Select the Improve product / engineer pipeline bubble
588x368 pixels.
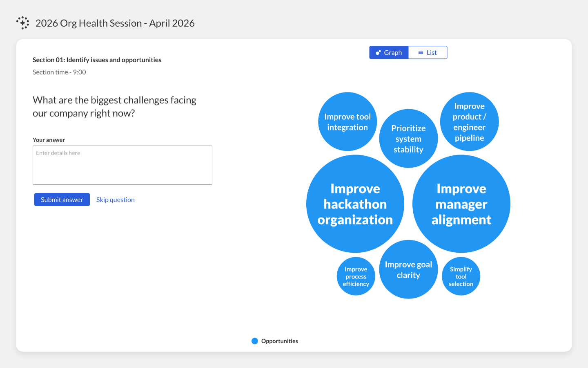470,121
